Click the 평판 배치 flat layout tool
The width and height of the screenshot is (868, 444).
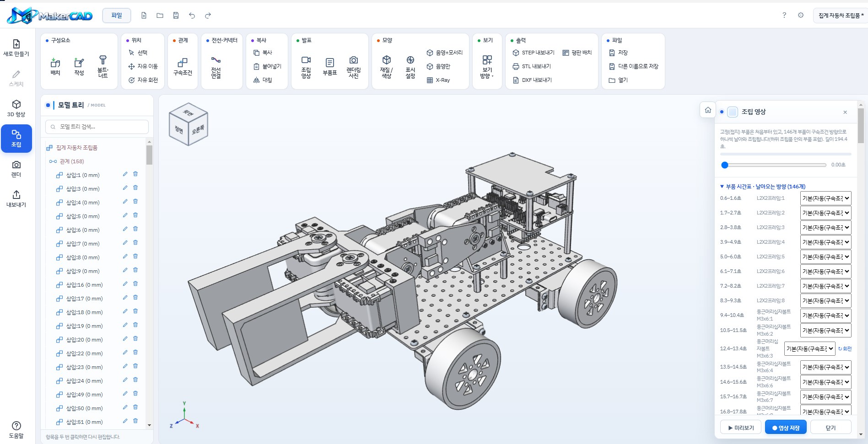pos(577,53)
